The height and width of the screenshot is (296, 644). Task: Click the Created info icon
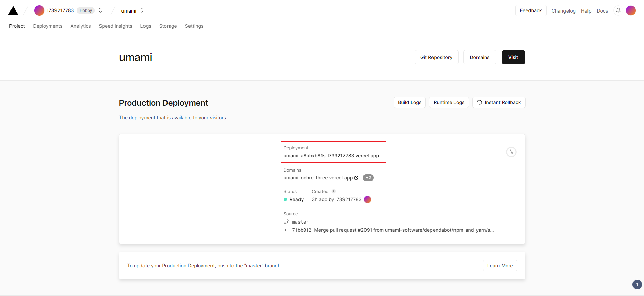[334, 191]
